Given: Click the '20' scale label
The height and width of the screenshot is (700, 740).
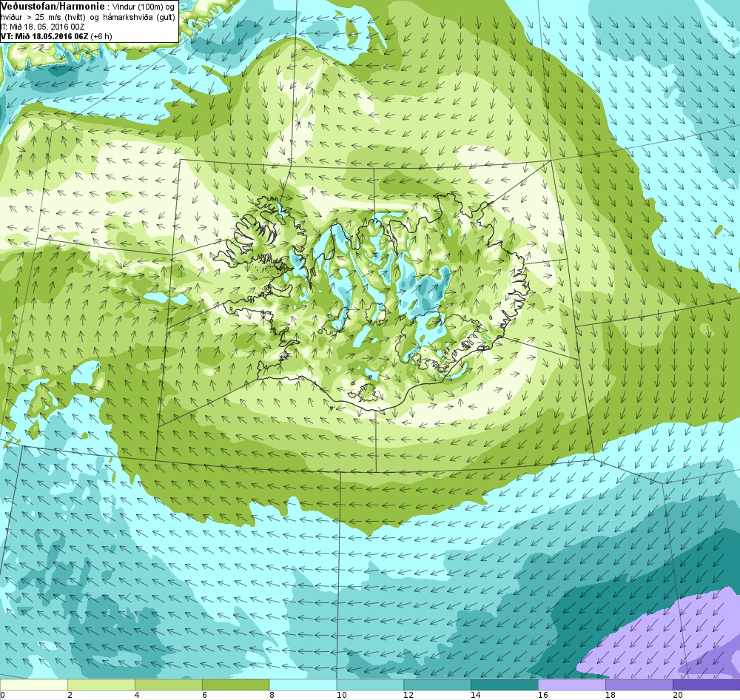Looking at the screenshot, I should click(x=678, y=695).
